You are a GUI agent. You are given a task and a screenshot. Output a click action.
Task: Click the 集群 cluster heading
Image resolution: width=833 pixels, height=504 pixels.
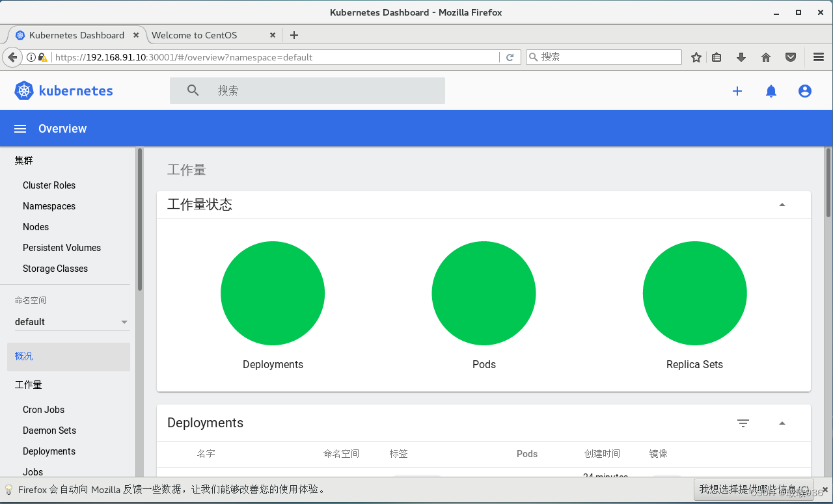click(24, 161)
